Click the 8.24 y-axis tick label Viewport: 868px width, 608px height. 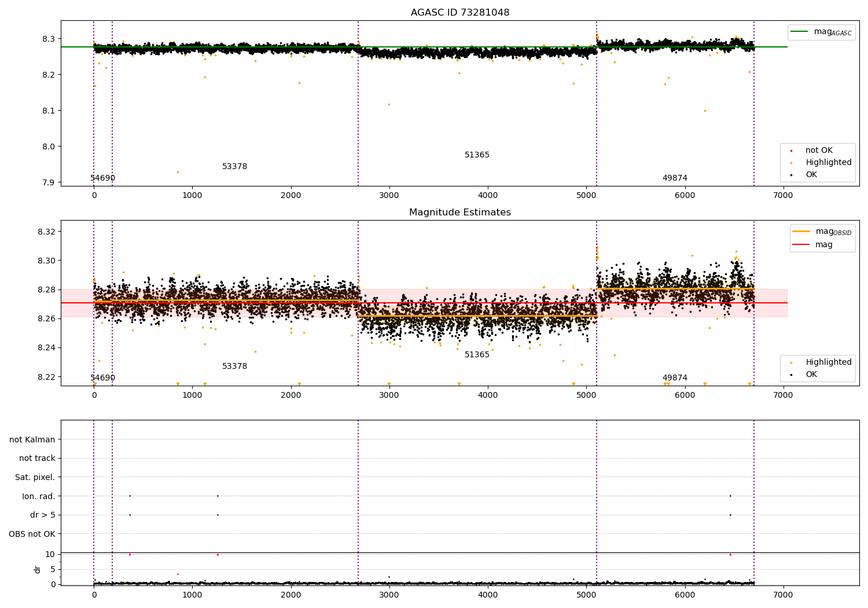click(x=46, y=348)
